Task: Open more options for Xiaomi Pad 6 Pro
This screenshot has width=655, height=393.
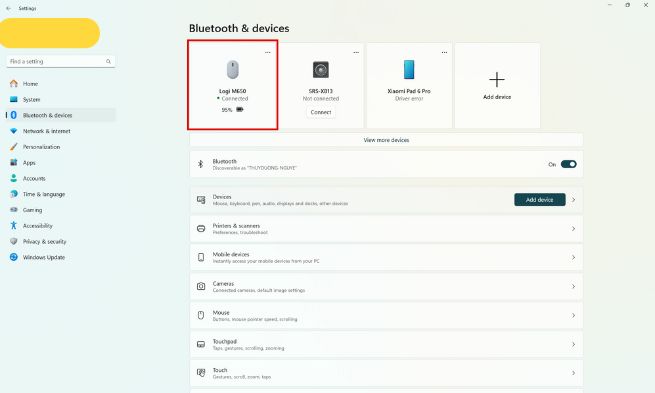Action: 444,53
